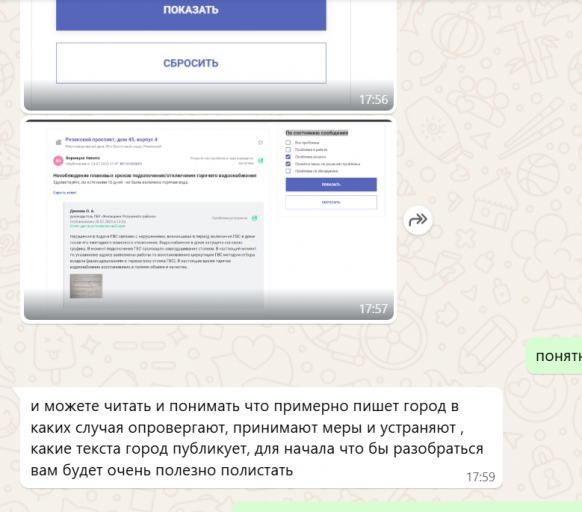
Task: Click small СБРОСИТЬ button under the status checkboxes
Action: [x=331, y=202]
